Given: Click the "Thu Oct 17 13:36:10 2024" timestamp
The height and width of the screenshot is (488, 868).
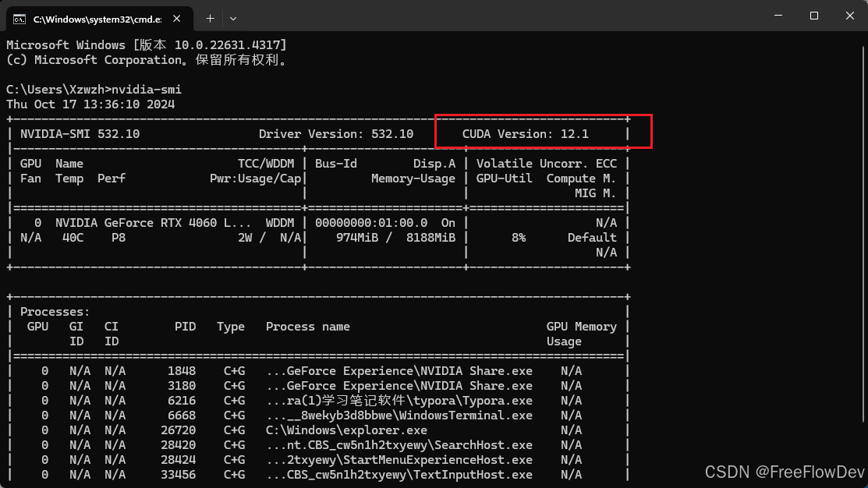Looking at the screenshot, I should coord(90,104).
